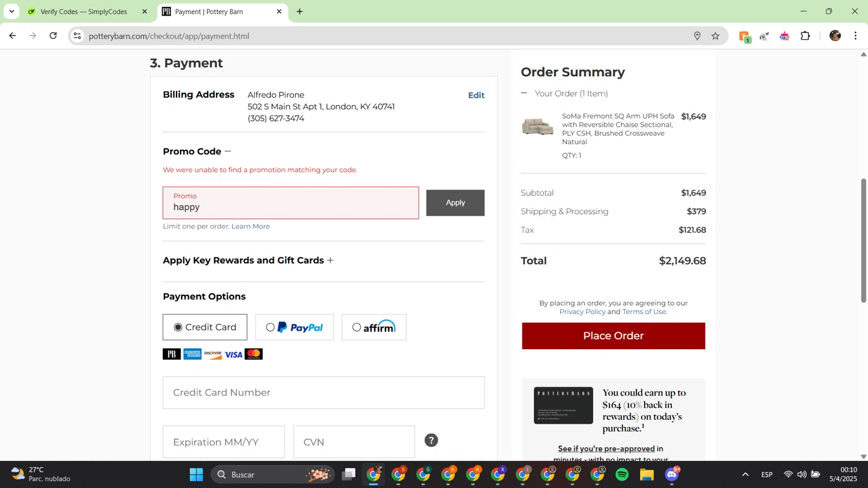This screenshot has height=488, width=868.
Task: Click the page vertical scrollbar
Action: click(x=863, y=240)
